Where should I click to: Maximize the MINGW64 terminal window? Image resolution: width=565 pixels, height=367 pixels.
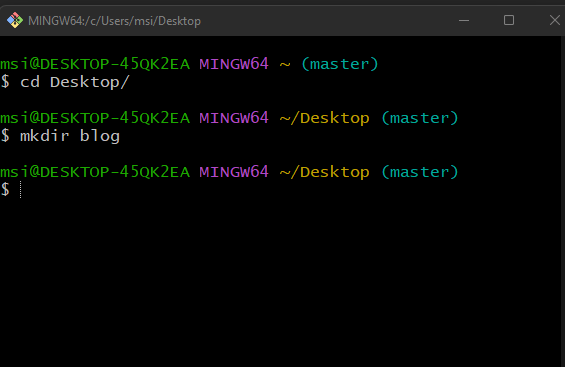[509, 21]
